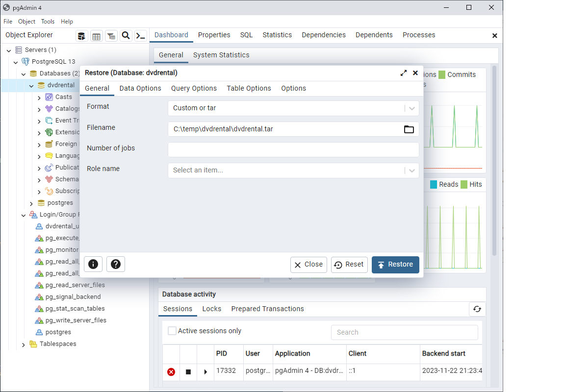Collapse the dvdrental database node
565x392 pixels.
click(x=31, y=86)
